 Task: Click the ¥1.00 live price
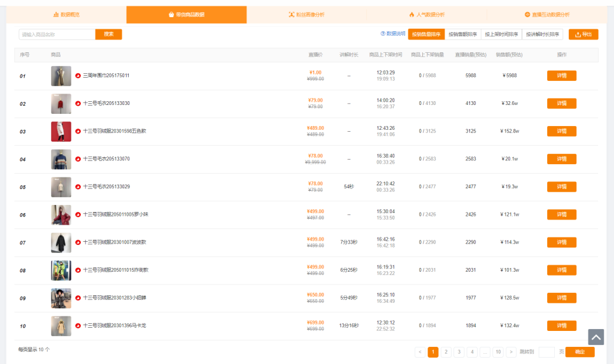315,73
